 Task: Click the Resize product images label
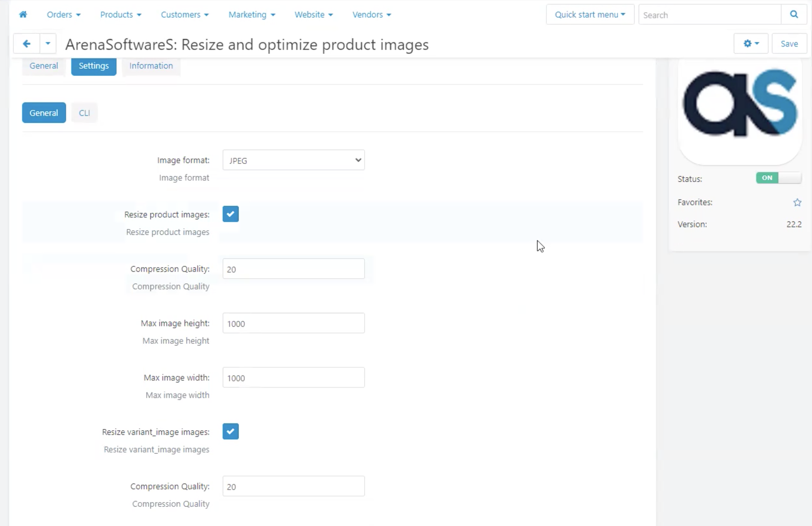[167, 214]
